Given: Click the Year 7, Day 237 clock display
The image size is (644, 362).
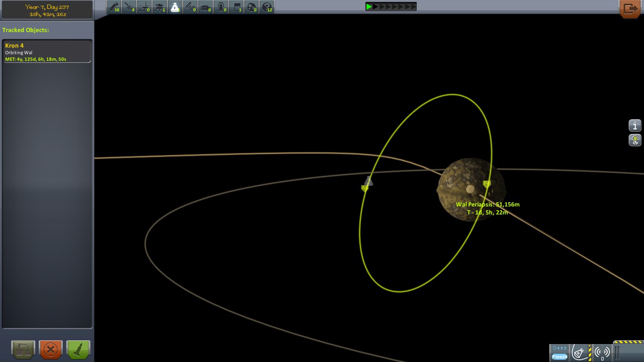Looking at the screenshot, I should click(47, 10).
